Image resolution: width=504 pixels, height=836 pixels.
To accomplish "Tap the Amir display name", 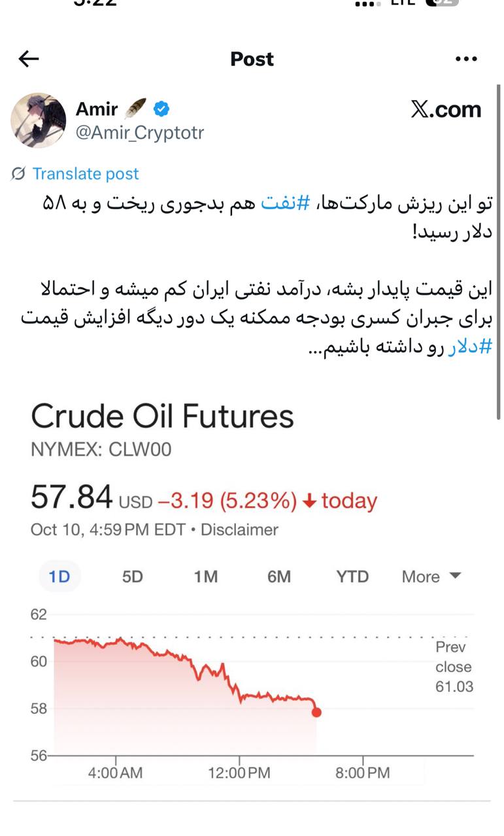I will 97,108.
